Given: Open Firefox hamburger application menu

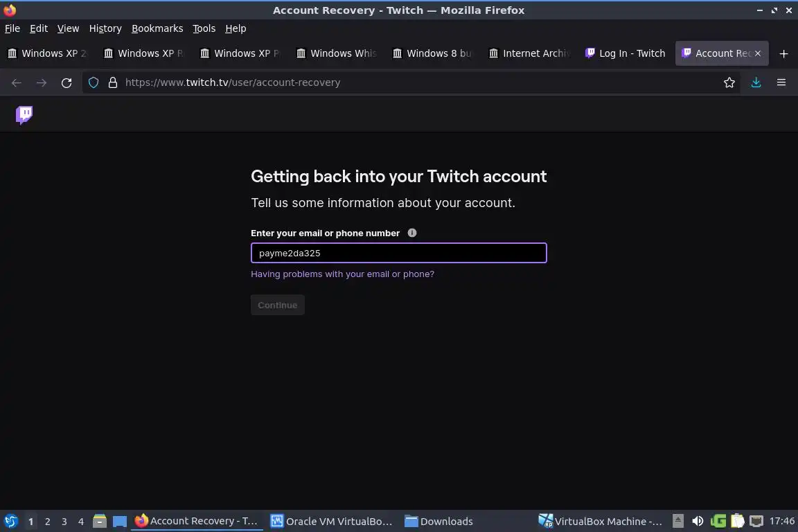Looking at the screenshot, I should 781,82.
